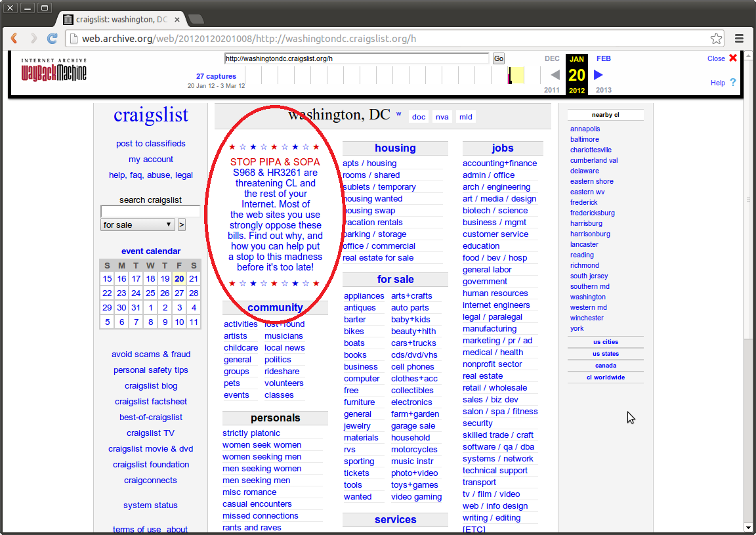Open strictly platonic personals
Image resolution: width=756 pixels, height=535 pixels.
pyautogui.click(x=251, y=433)
